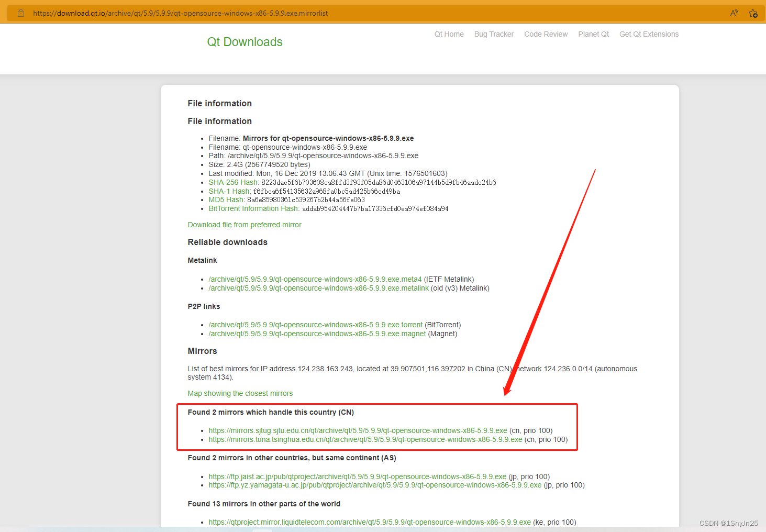Open Bug Tracker in top navigation
Image resolution: width=766 pixels, height=532 pixels.
coord(494,34)
